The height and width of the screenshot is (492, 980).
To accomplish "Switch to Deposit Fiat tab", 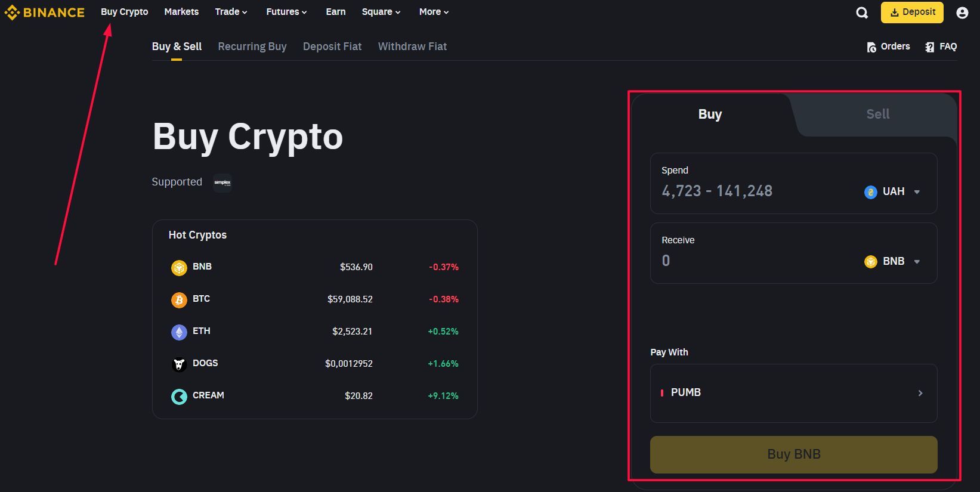I will point(332,47).
